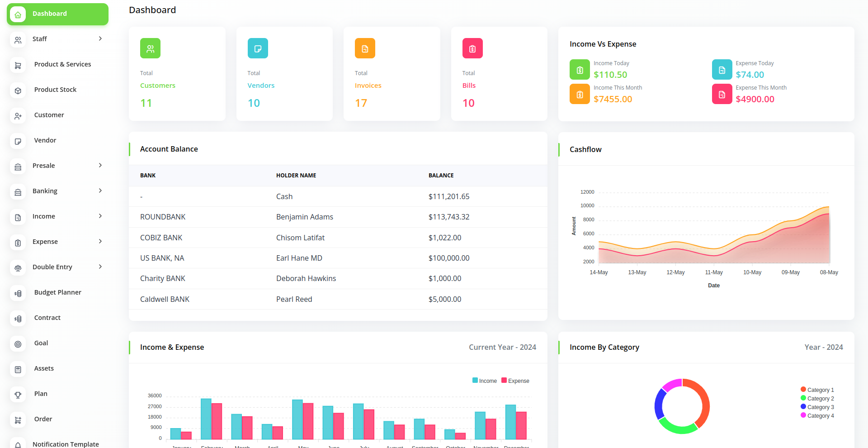This screenshot has height=448, width=868.
Task: Toggle Income series in chart legend
Action: (485, 381)
